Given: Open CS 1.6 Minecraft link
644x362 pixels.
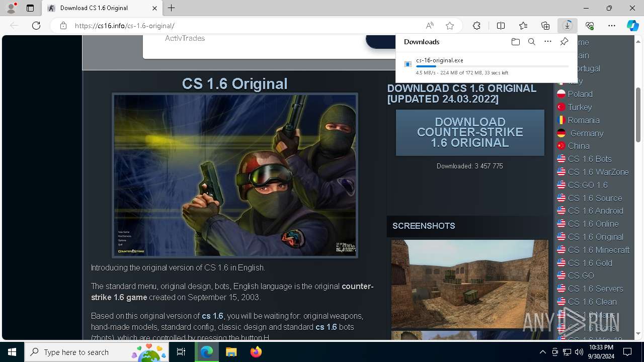Looking at the screenshot, I should (x=599, y=250).
